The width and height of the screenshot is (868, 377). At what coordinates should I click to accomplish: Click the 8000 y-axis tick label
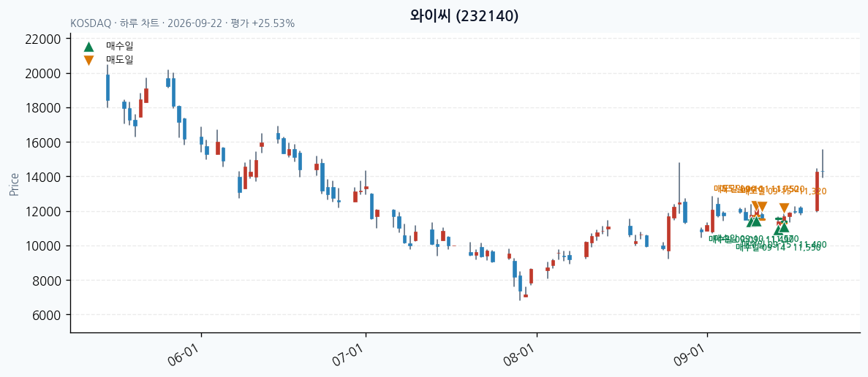click(x=46, y=281)
